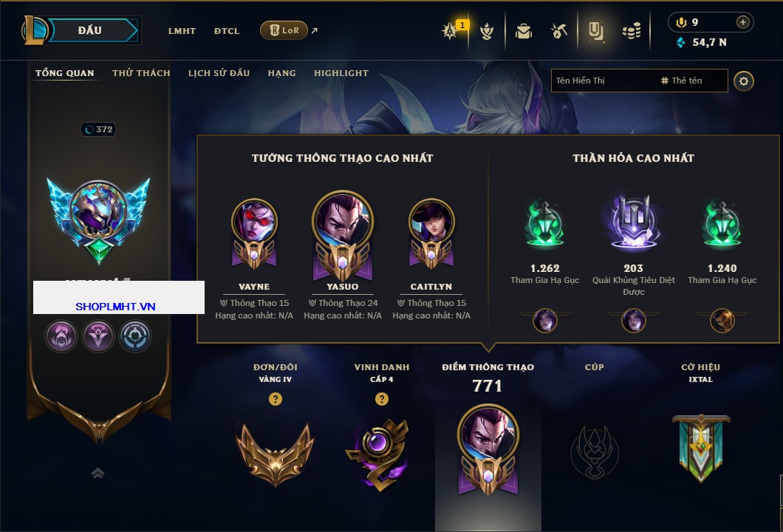Open the Loot (Hextech crafting) icon
Image resolution: width=783 pixels, height=532 pixels.
559,31
